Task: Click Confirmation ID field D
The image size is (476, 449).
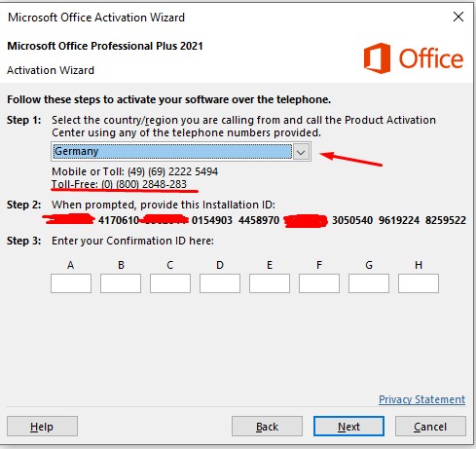Action: [220, 283]
